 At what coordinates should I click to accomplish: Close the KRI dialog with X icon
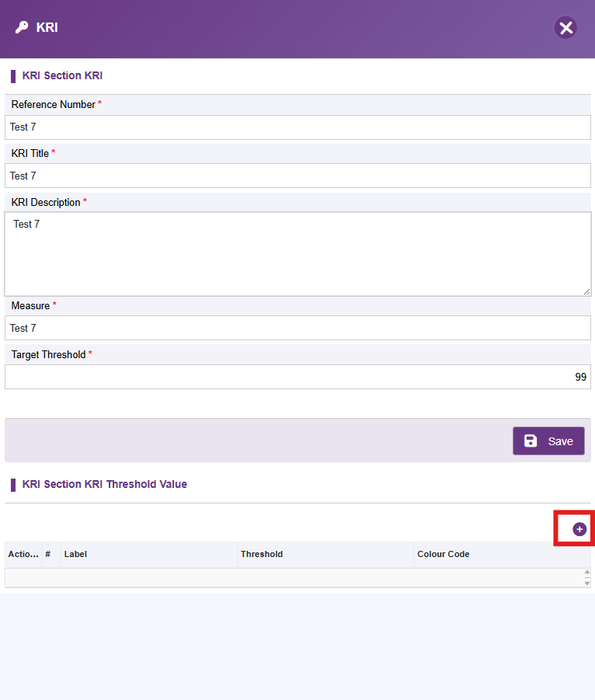click(x=565, y=28)
